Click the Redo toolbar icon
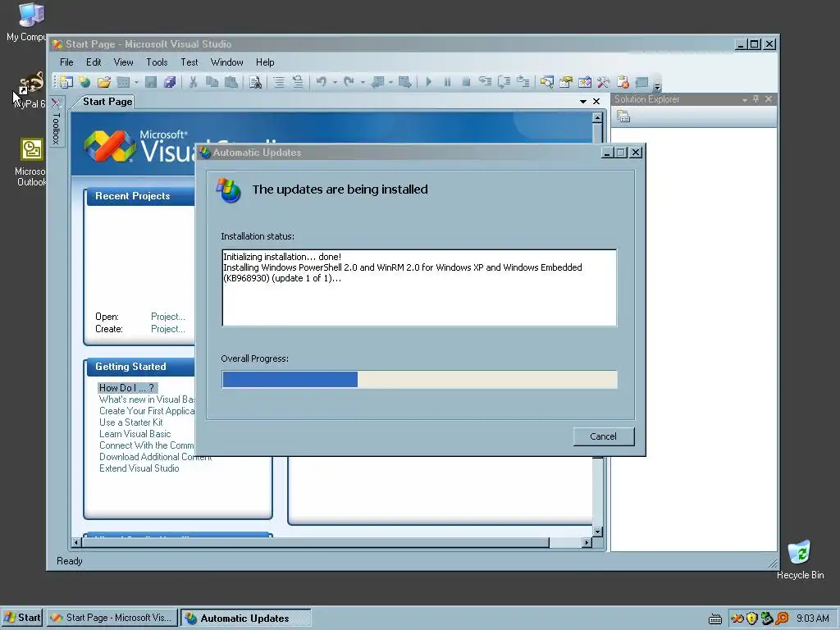This screenshot has width=840, height=630. (x=349, y=82)
